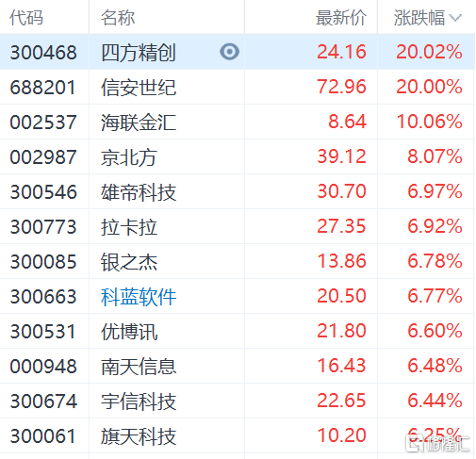Select the 旗天科技 row

pyautogui.click(x=238, y=435)
